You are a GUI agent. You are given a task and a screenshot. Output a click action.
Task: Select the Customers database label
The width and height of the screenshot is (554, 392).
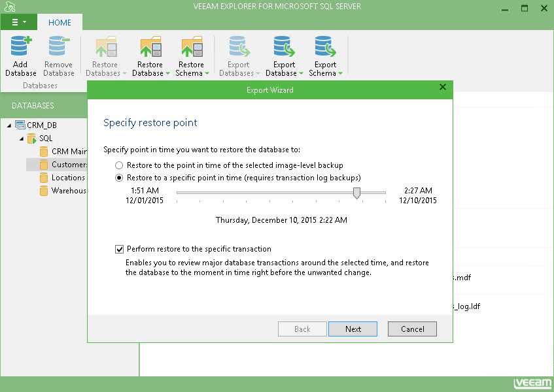[x=69, y=165]
